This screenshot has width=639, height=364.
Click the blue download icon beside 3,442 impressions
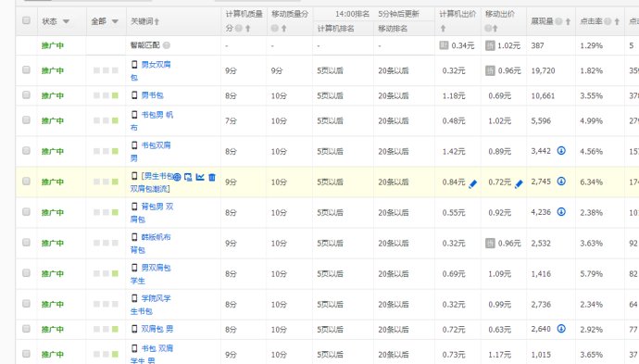coord(561,150)
